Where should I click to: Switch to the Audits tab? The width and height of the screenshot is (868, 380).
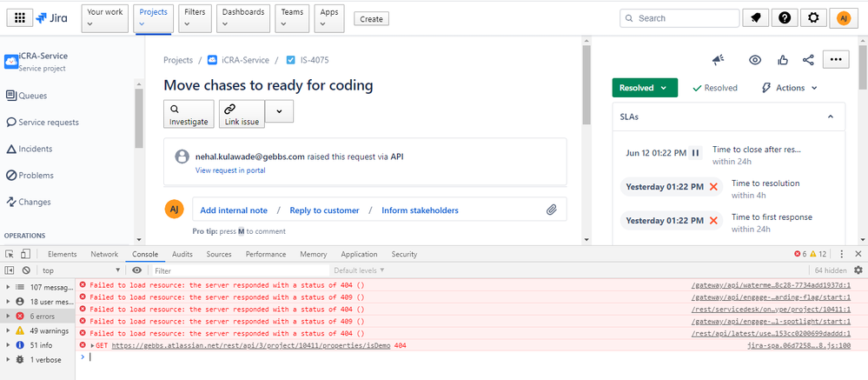(182, 254)
